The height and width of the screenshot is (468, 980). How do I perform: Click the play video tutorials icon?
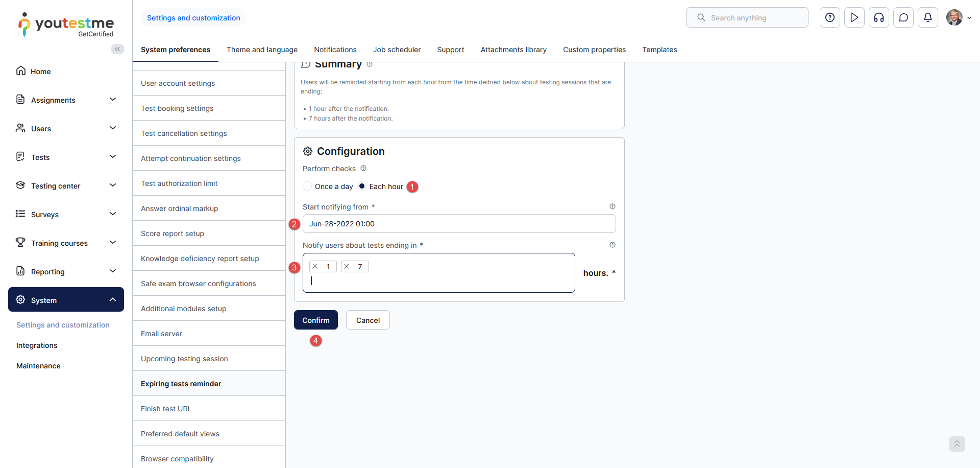854,18
